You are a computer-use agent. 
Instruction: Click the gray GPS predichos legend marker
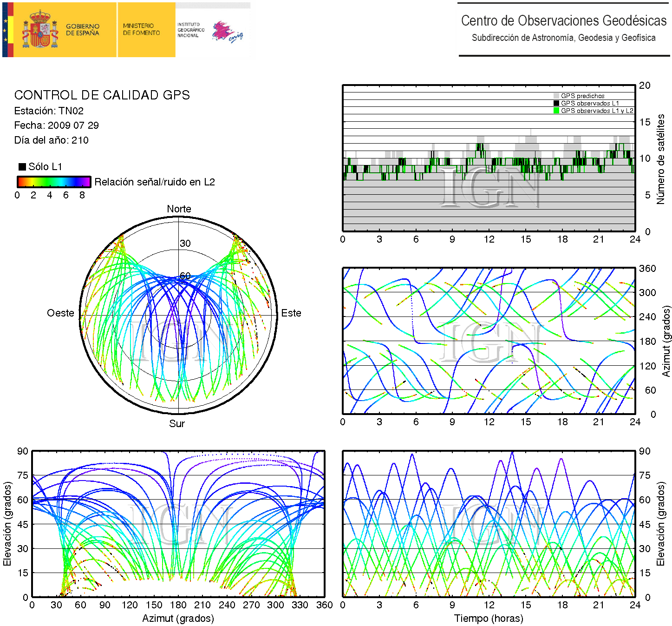556,96
